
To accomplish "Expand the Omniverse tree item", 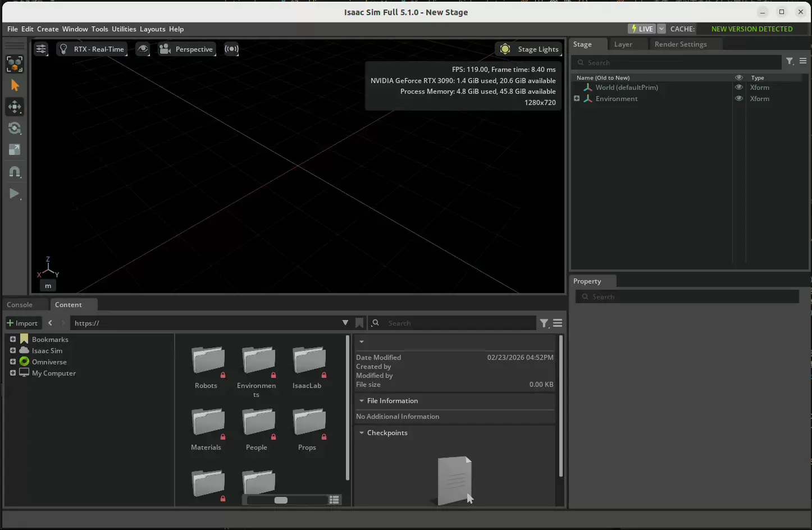I will (13, 362).
